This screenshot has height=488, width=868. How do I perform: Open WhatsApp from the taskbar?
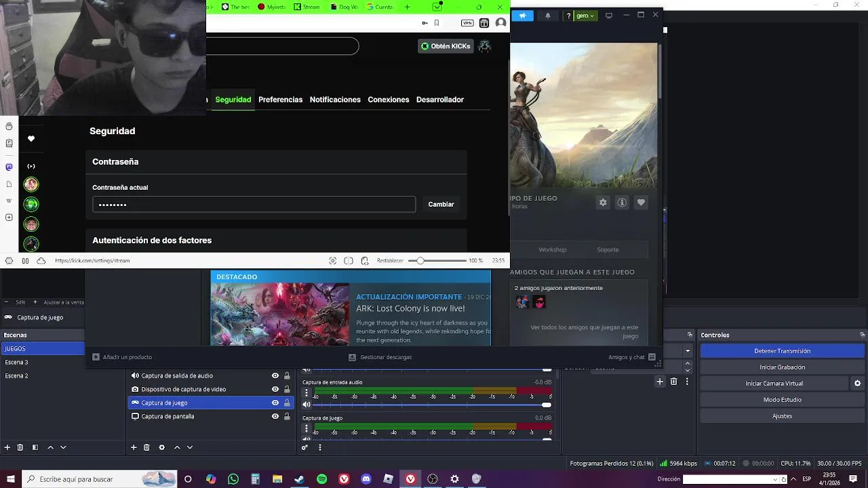(233, 479)
